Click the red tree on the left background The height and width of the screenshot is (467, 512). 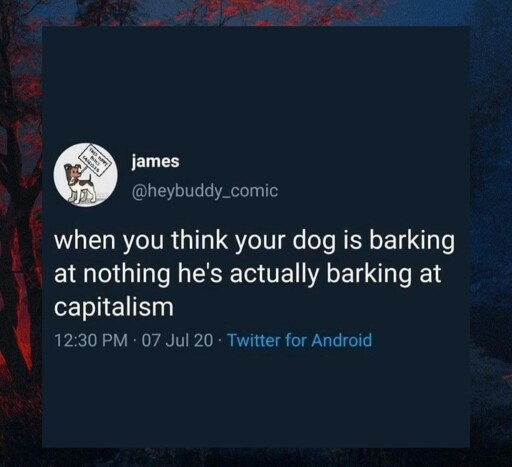(18, 233)
